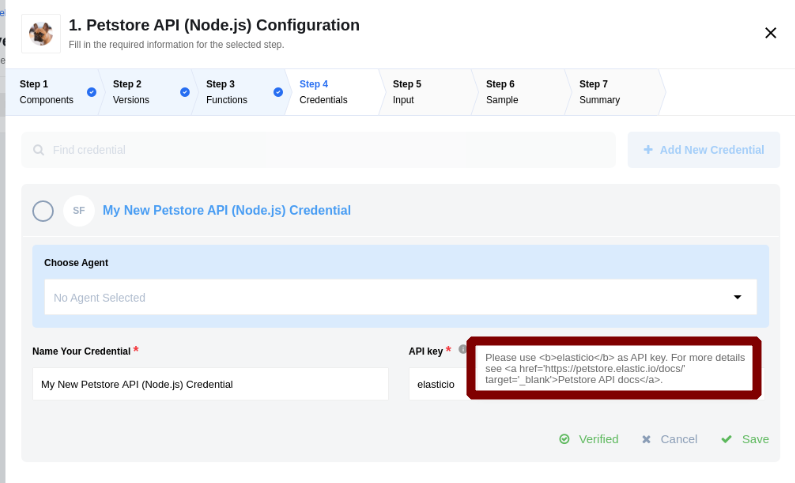This screenshot has height=483, width=795.
Task: Select Step 4 Credentials tab
Action: (x=332, y=92)
